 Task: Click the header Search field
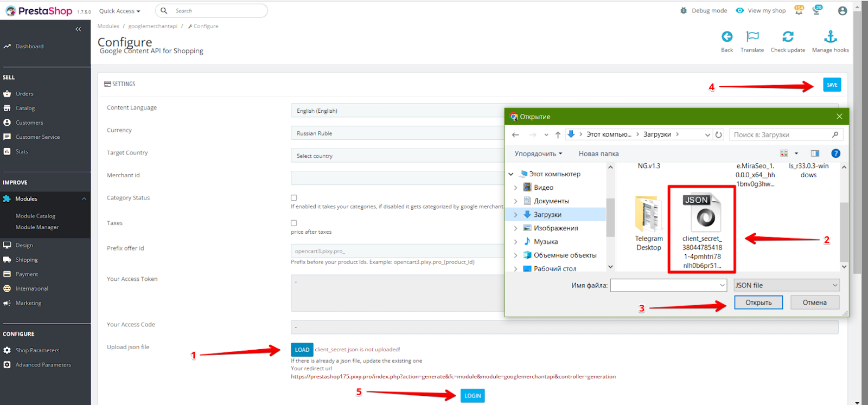coord(212,10)
